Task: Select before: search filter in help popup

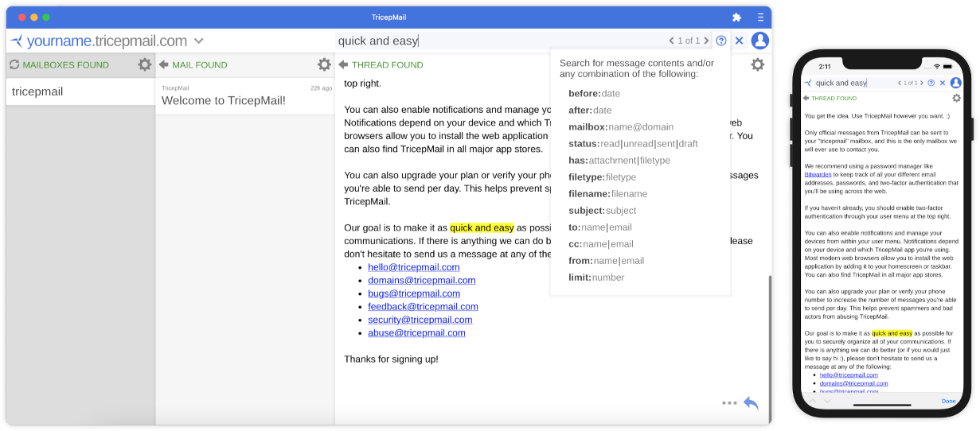Action: 594,93
